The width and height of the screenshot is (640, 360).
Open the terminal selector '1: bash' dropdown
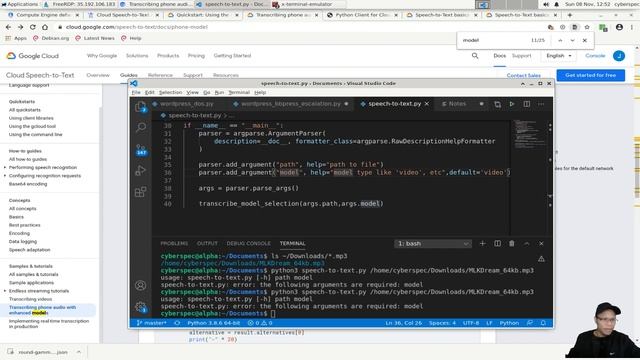click(x=433, y=244)
